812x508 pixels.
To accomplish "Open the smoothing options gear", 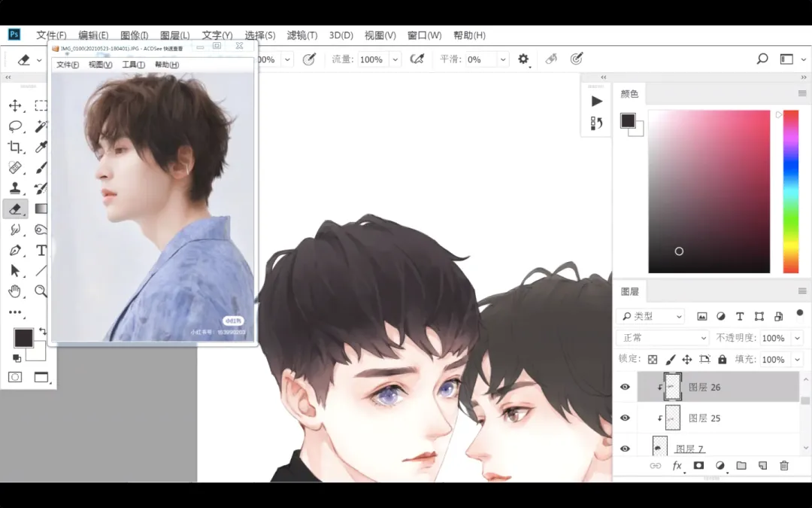I will tap(523, 59).
